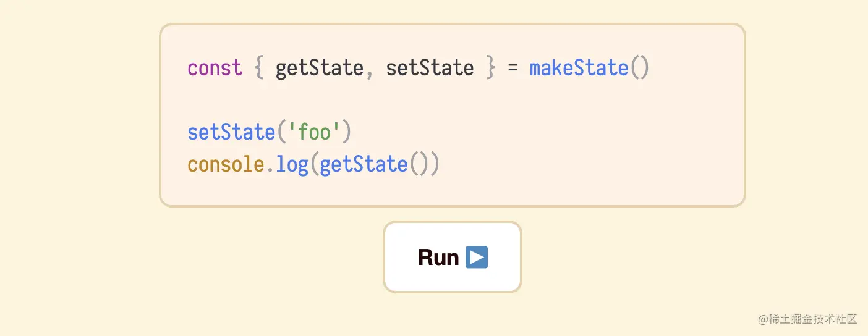Viewport: 868px width, 336px height.
Task: Click 'getState' inside console.log
Action: [x=364, y=164]
